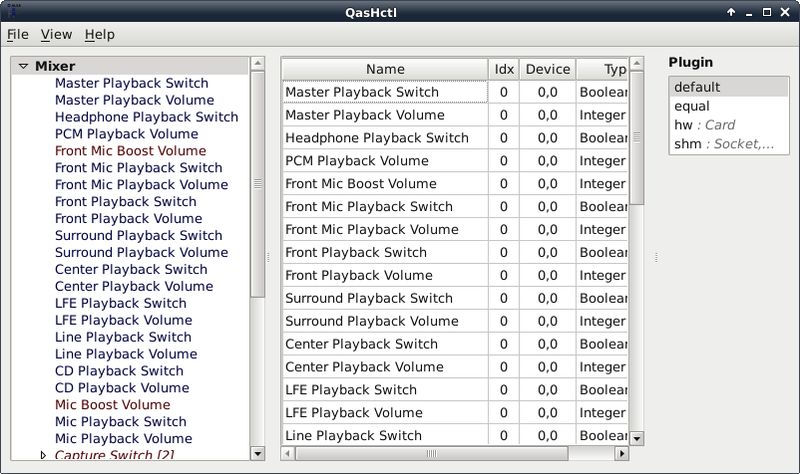Choose the hw : Card plugin
This screenshot has height=474, width=800.
(x=729, y=125)
